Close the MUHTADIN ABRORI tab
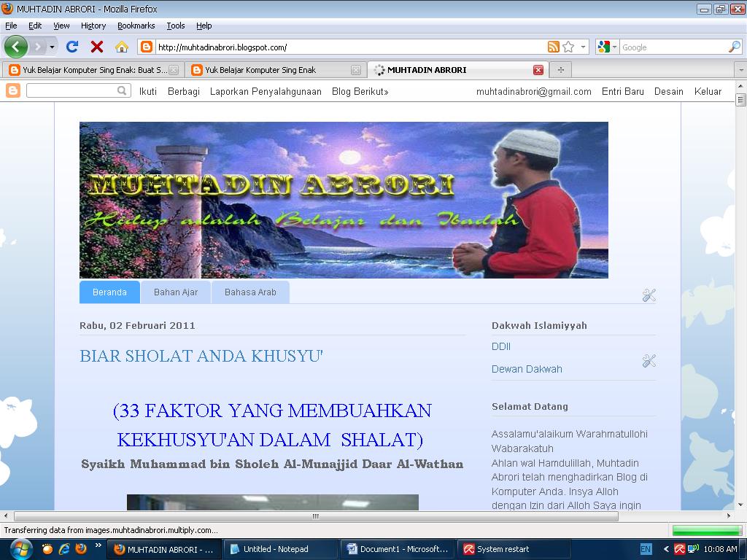 (538, 70)
